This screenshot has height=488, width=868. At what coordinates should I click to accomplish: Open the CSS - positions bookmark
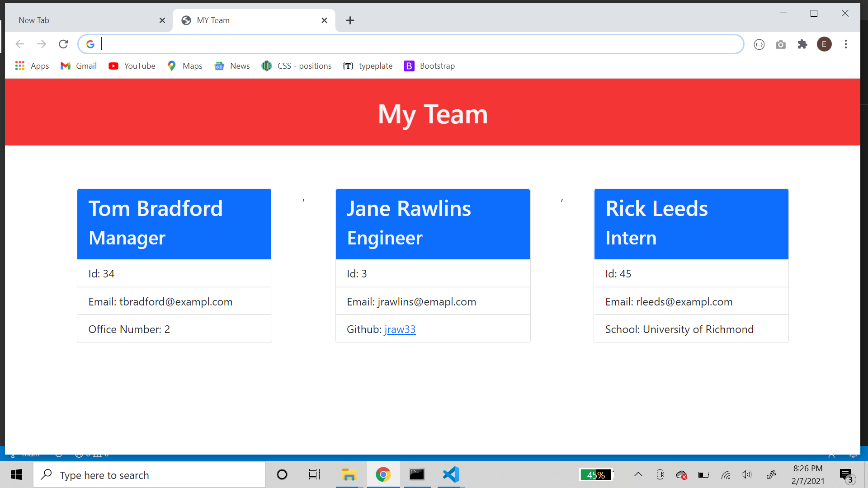[x=297, y=66]
